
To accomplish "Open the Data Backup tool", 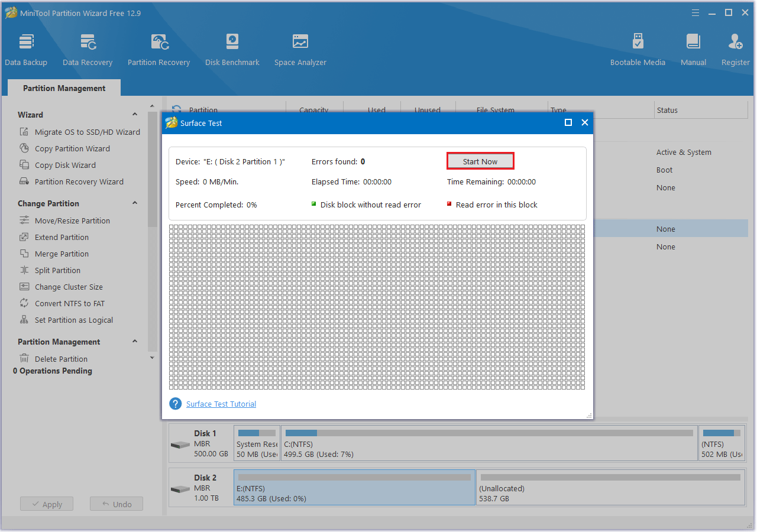I will [26, 50].
